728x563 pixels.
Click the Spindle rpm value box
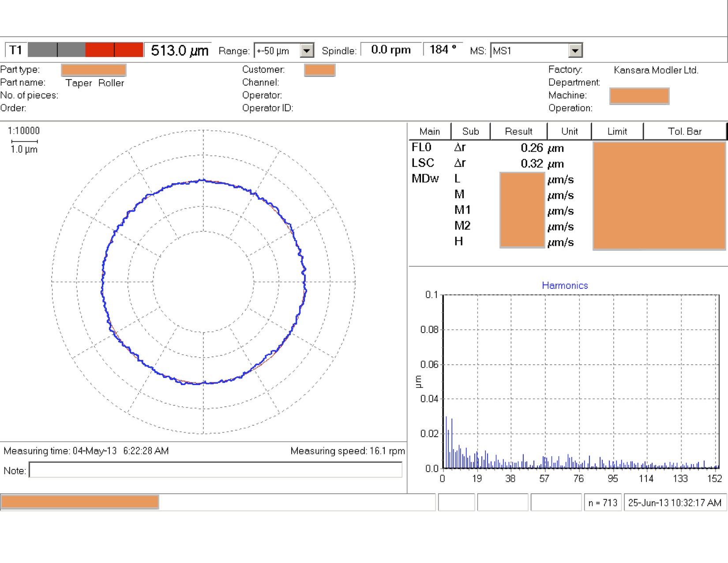(390, 49)
